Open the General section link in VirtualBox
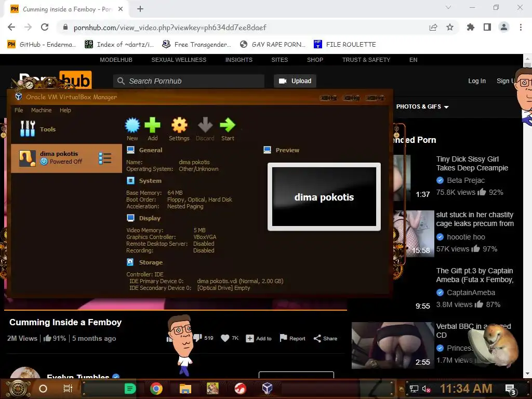 tap(150, 150)
